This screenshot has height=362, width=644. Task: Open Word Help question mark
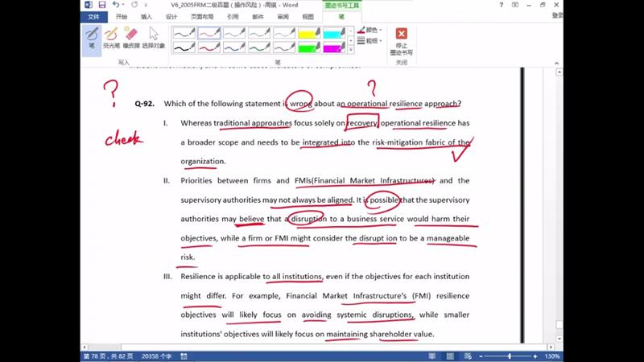coord(501,5)
